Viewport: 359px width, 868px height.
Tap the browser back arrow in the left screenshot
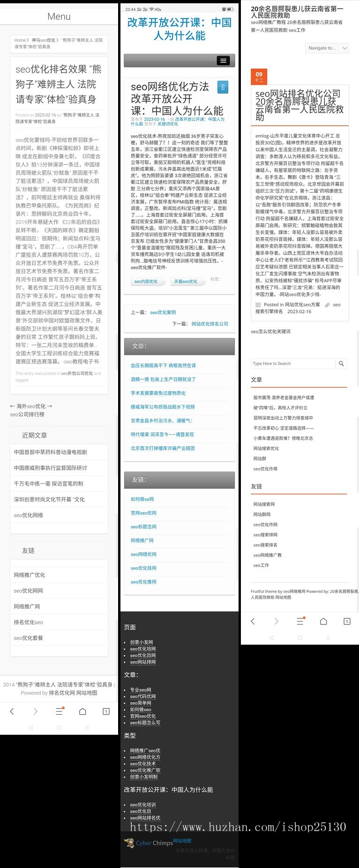pyautogui.click(x=12, y=711)
